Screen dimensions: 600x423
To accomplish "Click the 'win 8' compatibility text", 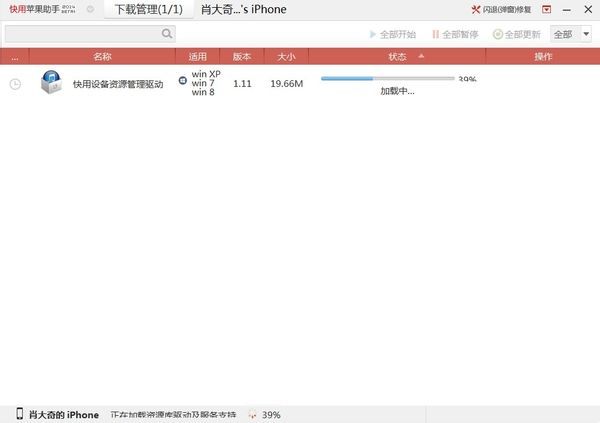I will [203, 92].
